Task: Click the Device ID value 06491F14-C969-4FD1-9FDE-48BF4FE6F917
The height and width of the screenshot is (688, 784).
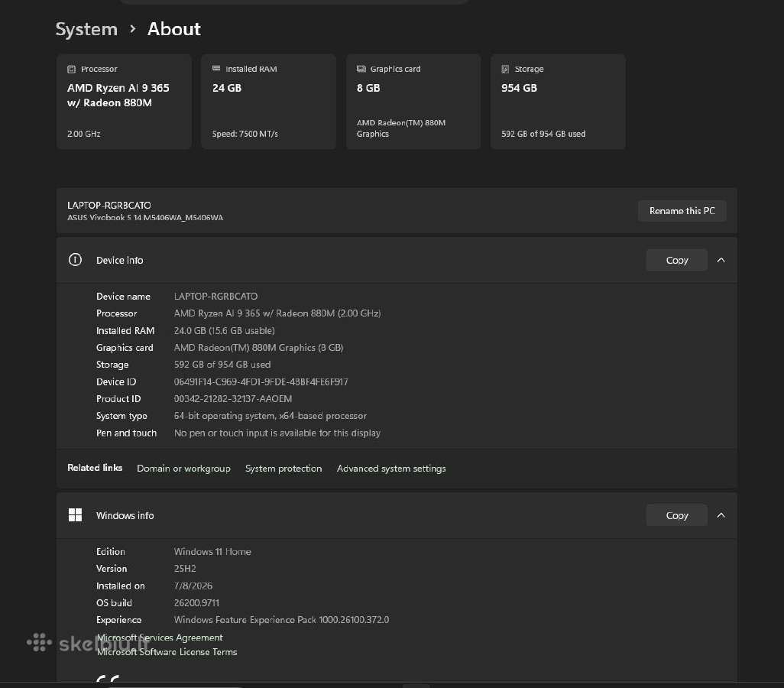Action: coord(261,381)
